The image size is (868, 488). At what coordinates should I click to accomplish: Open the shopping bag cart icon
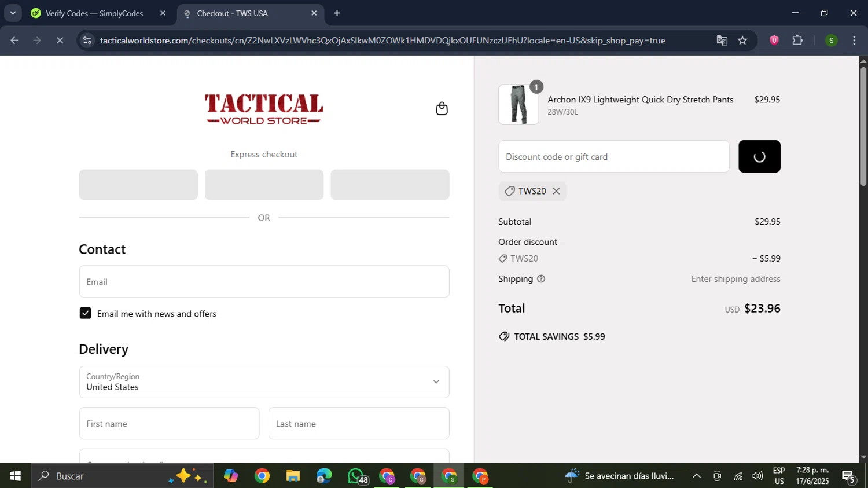coord(442,109)
